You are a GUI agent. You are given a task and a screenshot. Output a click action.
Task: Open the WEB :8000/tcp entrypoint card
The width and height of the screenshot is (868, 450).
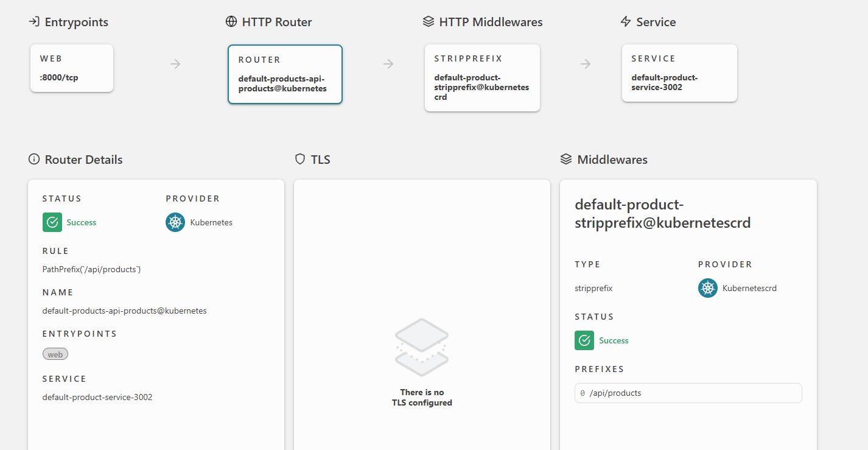[x=72, y=68]
